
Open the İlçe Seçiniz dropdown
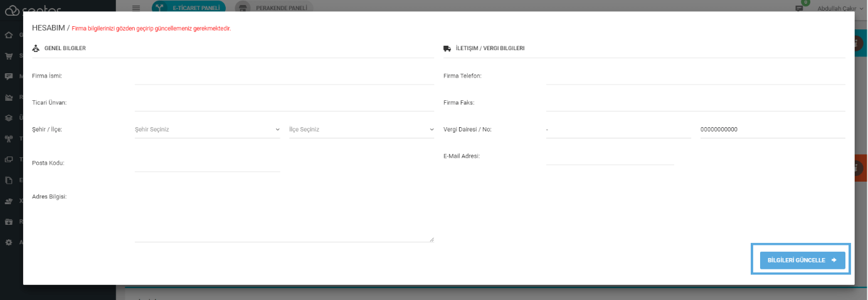pos(362,130)
